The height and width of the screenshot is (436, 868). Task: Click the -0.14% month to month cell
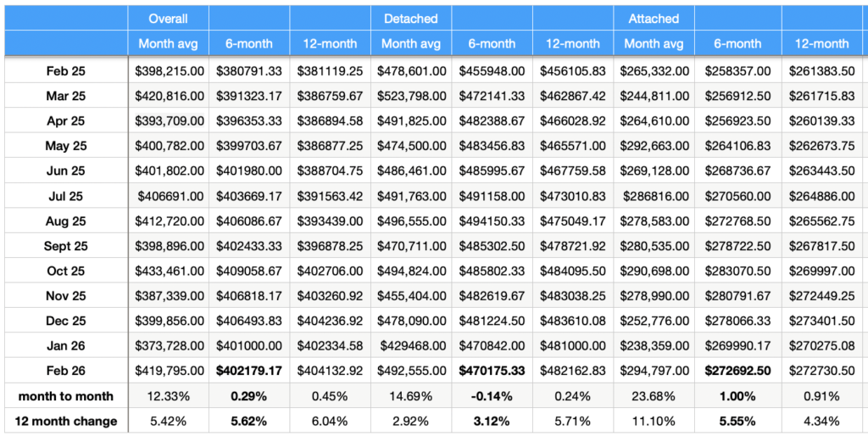pos(492,395)
